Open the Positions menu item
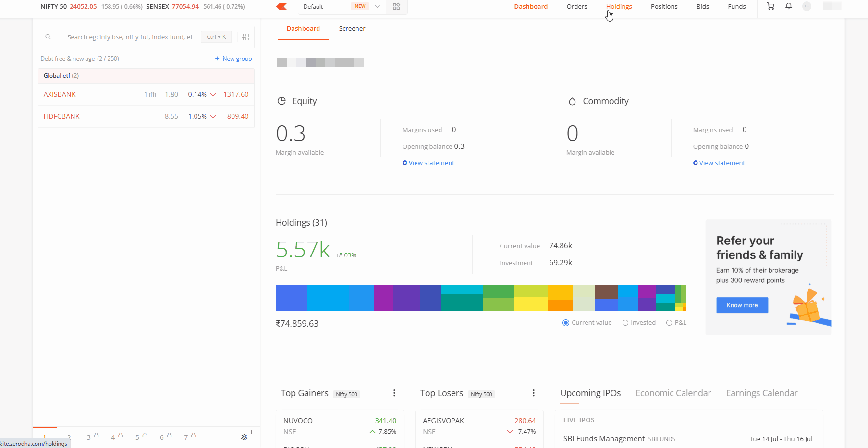The image size is (868, 448). point(664,6)
